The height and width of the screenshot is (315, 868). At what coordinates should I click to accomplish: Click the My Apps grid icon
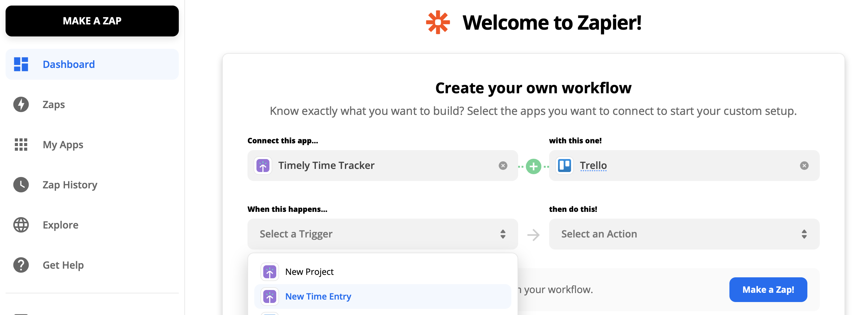point(21,145)
